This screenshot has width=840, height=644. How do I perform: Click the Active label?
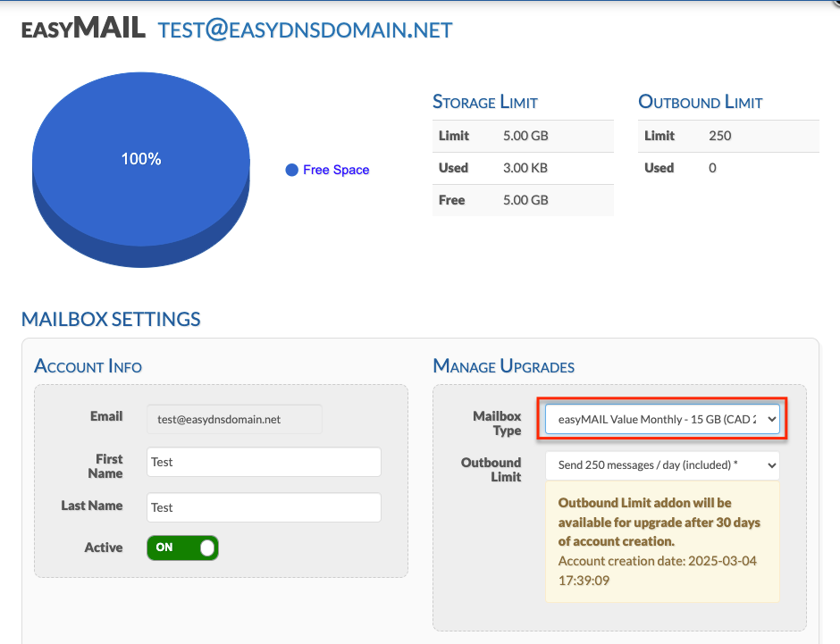[x=104, y=548]
